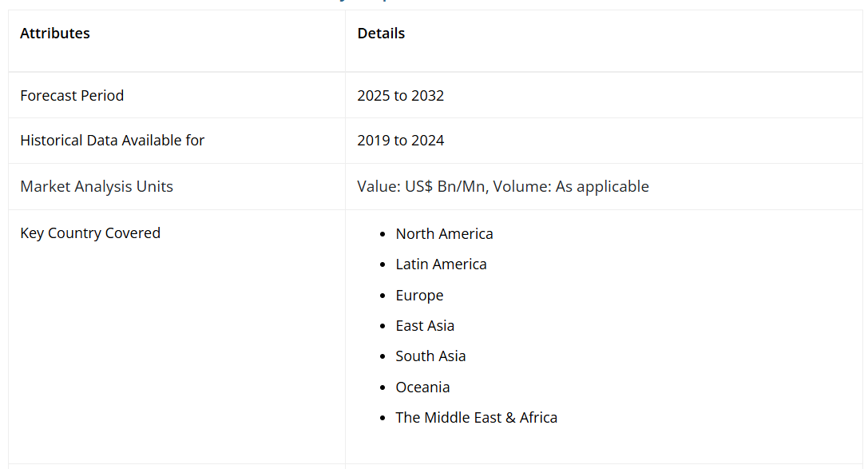Image resolution: width=868 pixels, height=469 pixels.
Task: Select the Oceania list item
Action: [422, 388]
